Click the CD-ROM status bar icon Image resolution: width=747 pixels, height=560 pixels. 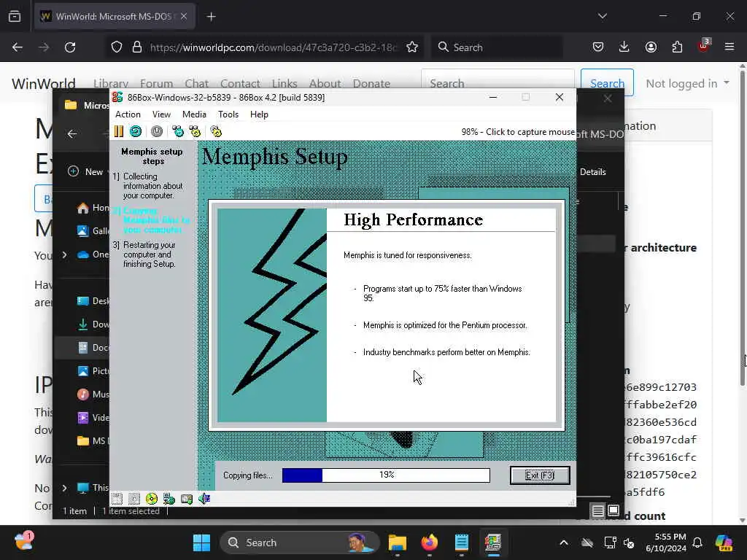pos(152,499)
